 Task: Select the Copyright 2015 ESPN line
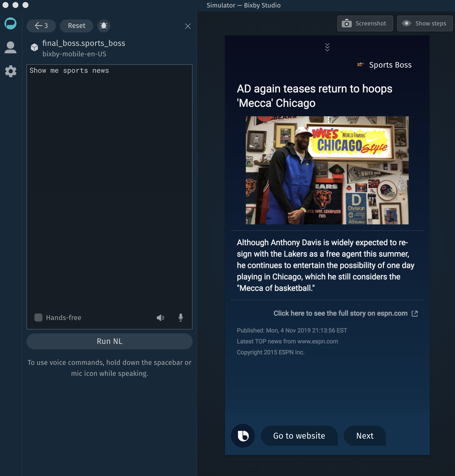pos(271,352)
